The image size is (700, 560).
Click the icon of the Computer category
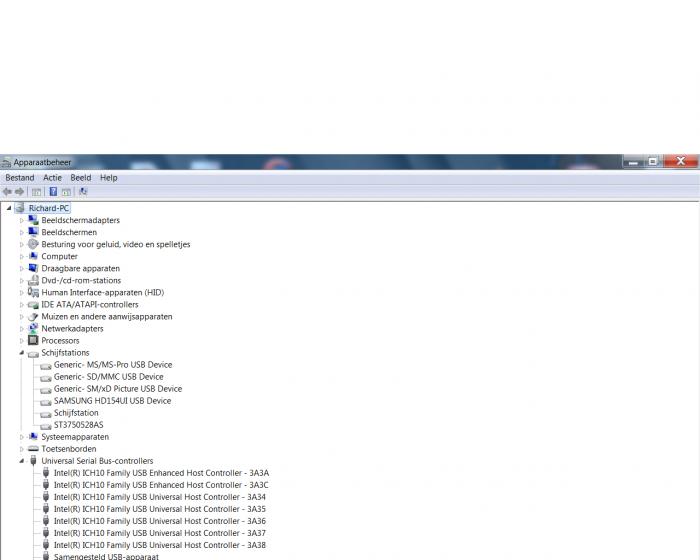[33, 256]
